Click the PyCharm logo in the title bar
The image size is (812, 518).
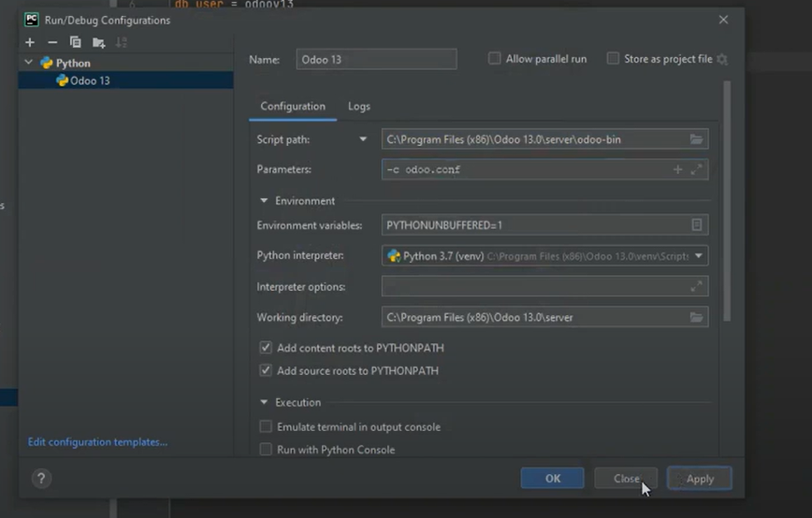[x=32, y=20]
